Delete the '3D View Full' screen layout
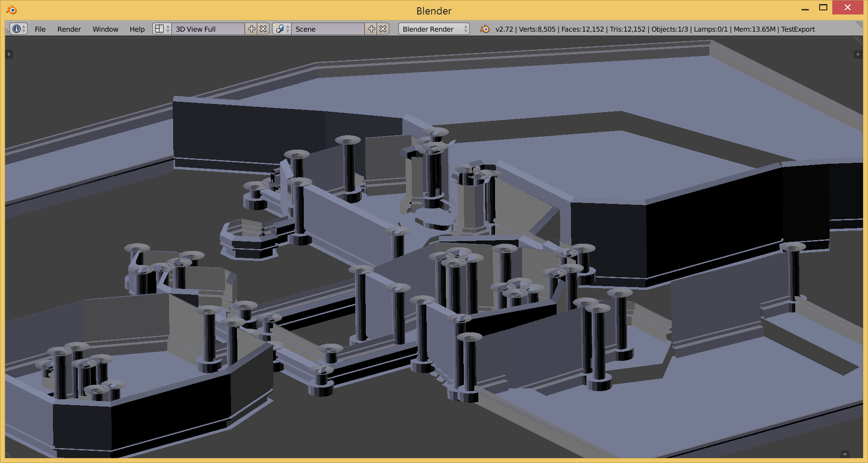 click(263, 29)
